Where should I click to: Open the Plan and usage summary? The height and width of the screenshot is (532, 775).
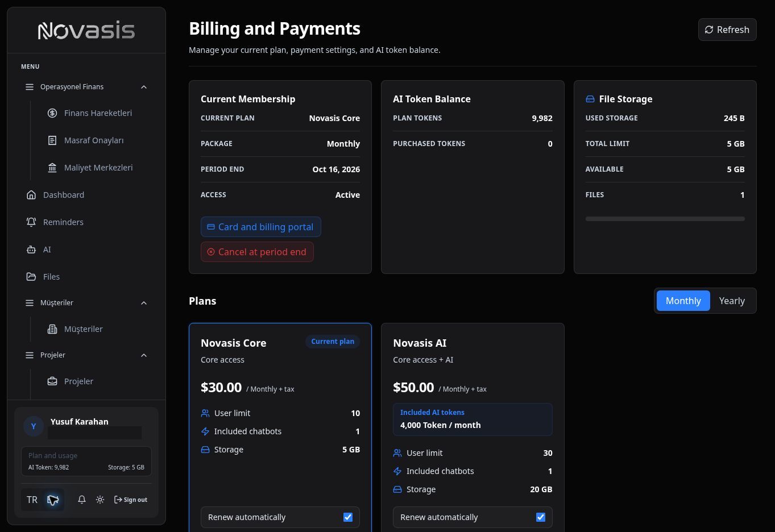[x=86, y=461]
